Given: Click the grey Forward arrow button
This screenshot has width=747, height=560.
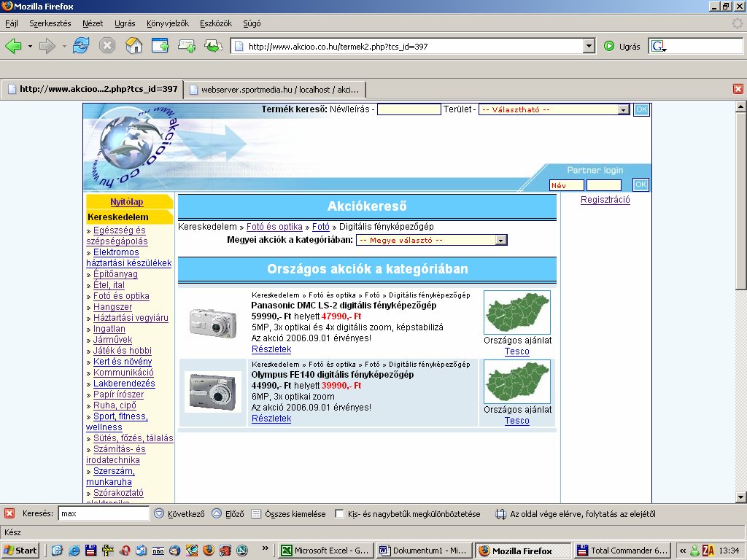Looking at the screenshot, I should pyautogui.click(x=47, y=46).
